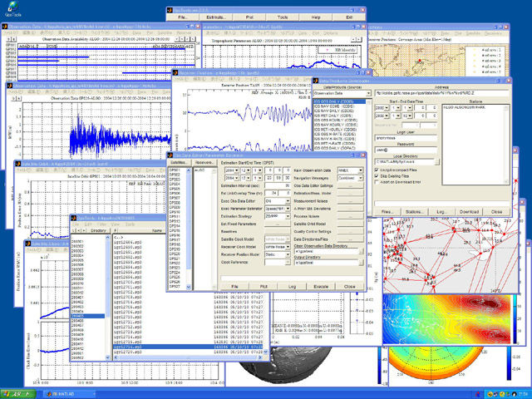
Task: Open Plot in GpsTools main window
Action: point(249,17)
